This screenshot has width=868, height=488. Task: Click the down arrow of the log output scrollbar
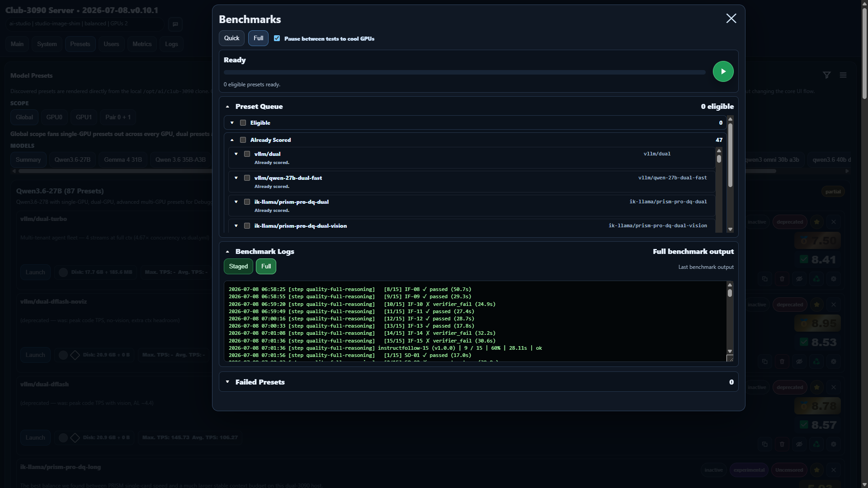click(730, 351)
